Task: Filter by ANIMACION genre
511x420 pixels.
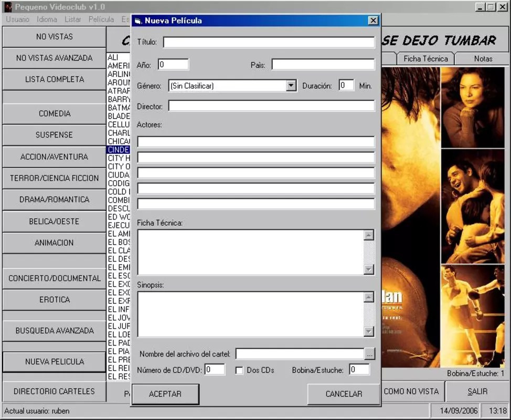Action: 55,243
